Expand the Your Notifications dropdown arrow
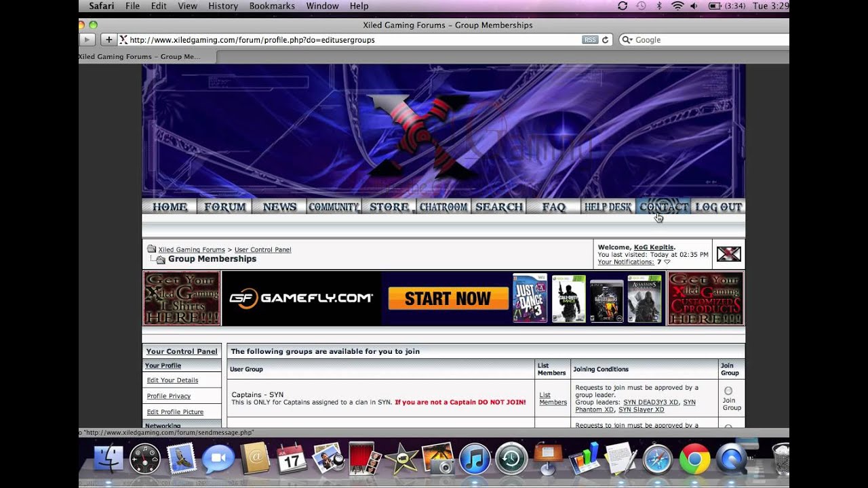This screenshot has height=488, width=868. tap(667, 262)
